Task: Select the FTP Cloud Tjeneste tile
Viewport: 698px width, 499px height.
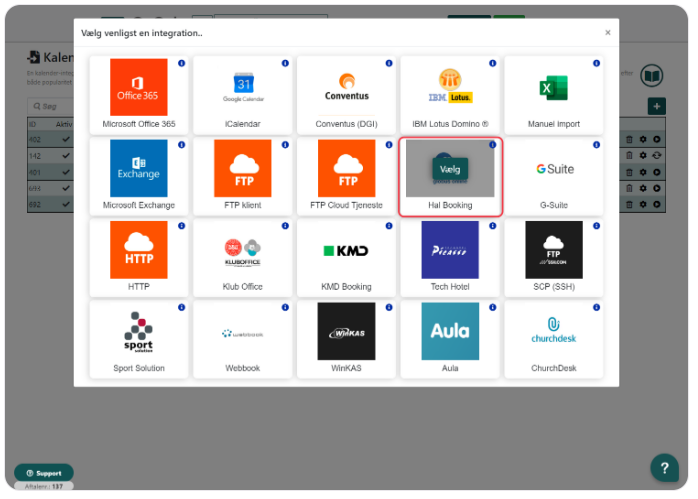Action: (x=346, y=176)
